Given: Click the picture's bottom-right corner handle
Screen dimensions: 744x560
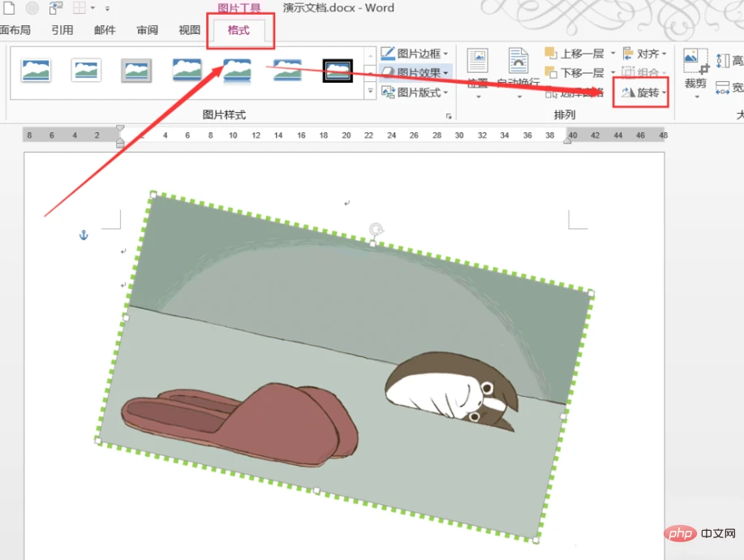Looking at the screenshot, I should (536, 540).
